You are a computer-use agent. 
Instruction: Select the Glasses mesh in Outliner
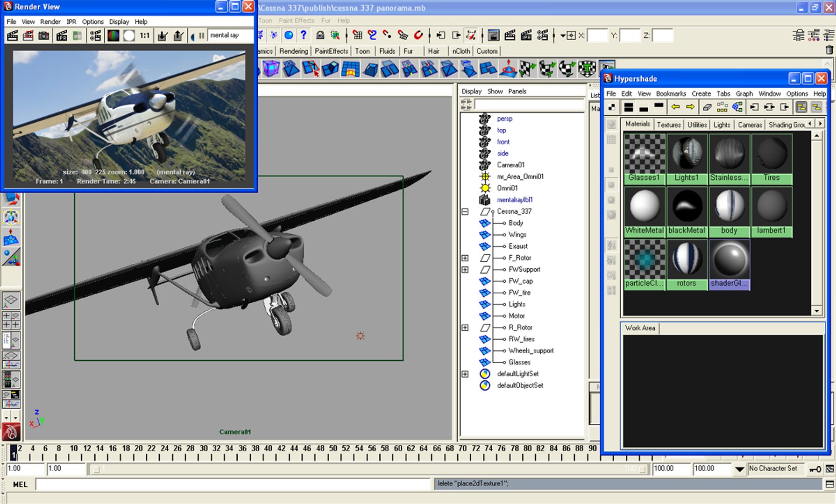coord(519,362)
